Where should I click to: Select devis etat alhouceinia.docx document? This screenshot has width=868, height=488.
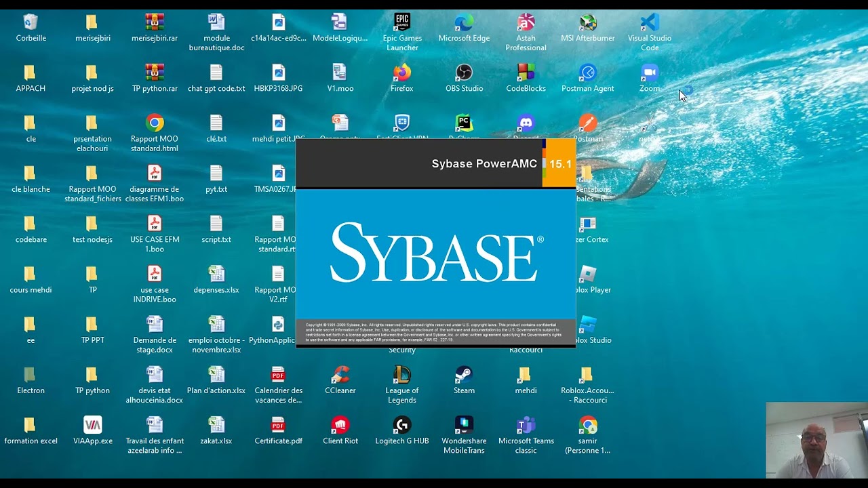[155, 385]
